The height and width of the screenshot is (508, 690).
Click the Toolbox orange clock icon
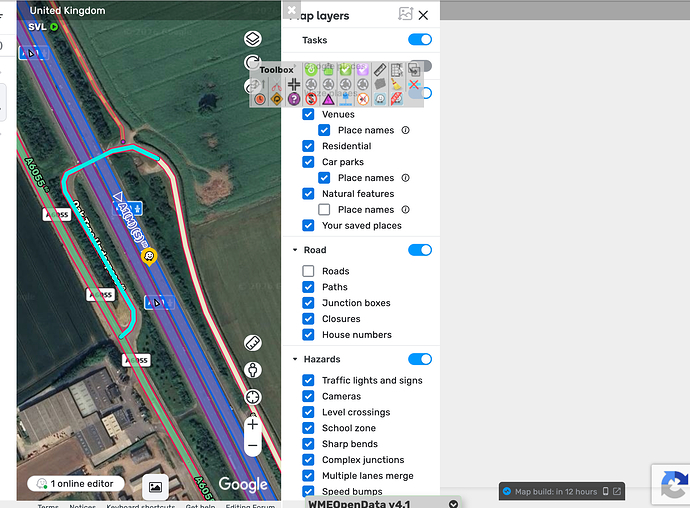click(x=260, y=99)
